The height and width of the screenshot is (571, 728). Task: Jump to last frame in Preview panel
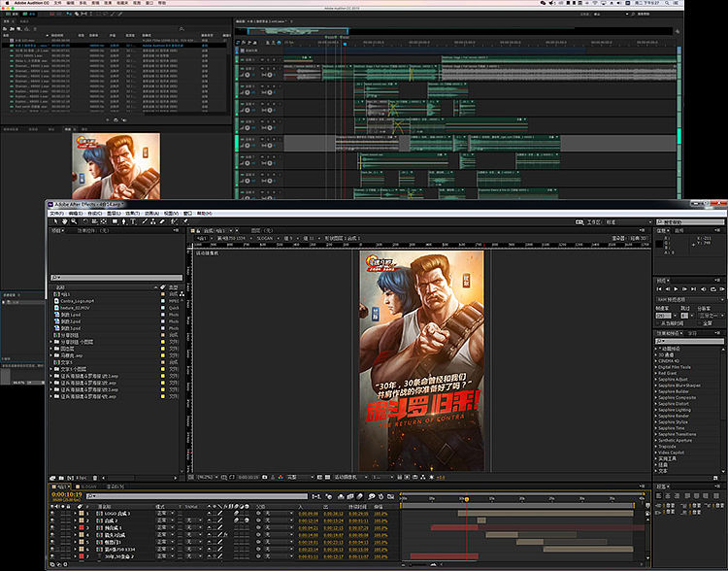694,289
